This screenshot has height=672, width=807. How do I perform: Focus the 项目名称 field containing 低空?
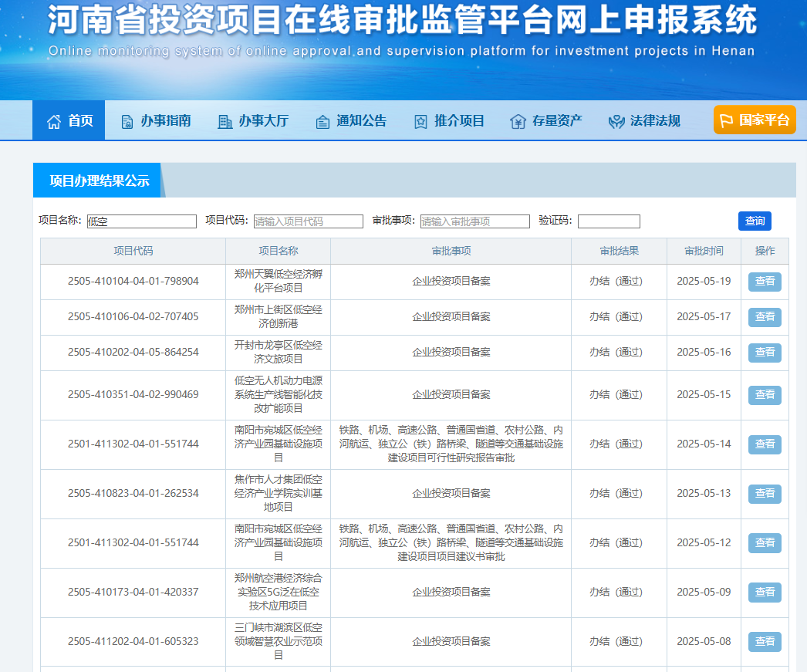click(142, 221)
